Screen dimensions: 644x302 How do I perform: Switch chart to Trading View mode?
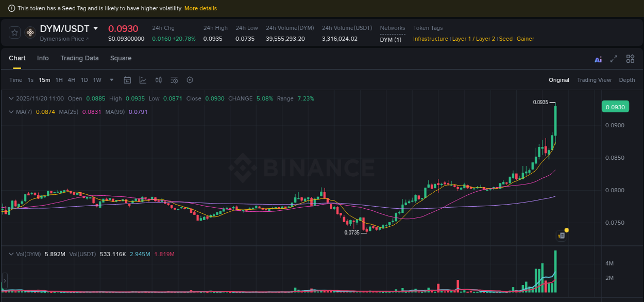pos(594,80)
